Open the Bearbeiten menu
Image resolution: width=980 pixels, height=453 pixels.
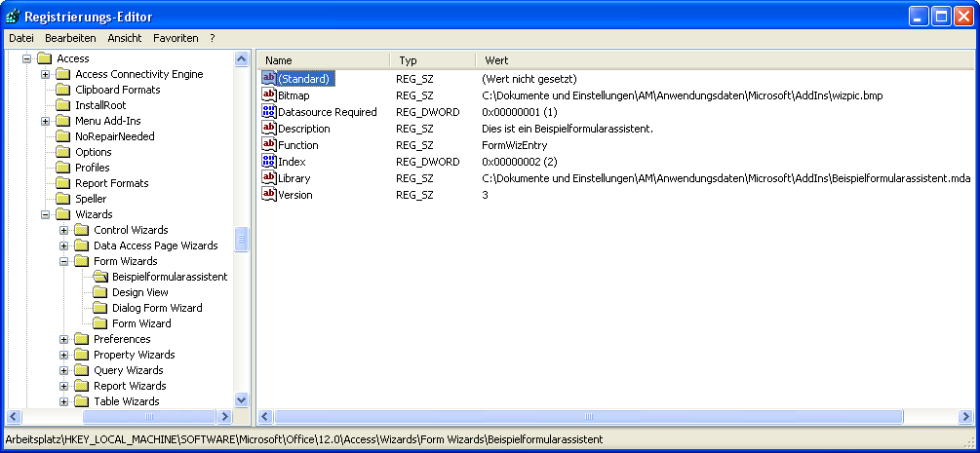pos(70,38)
